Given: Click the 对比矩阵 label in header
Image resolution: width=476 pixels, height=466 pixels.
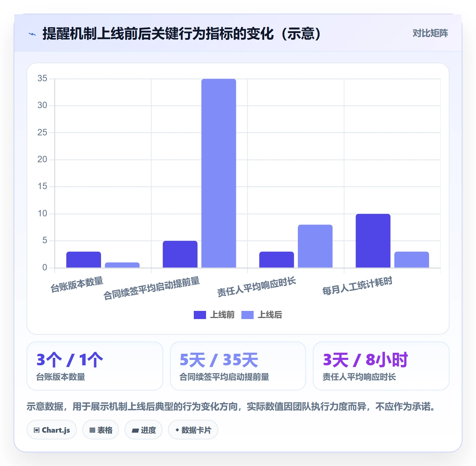Looking at the screenshot, I should click(x=430, y=33).
